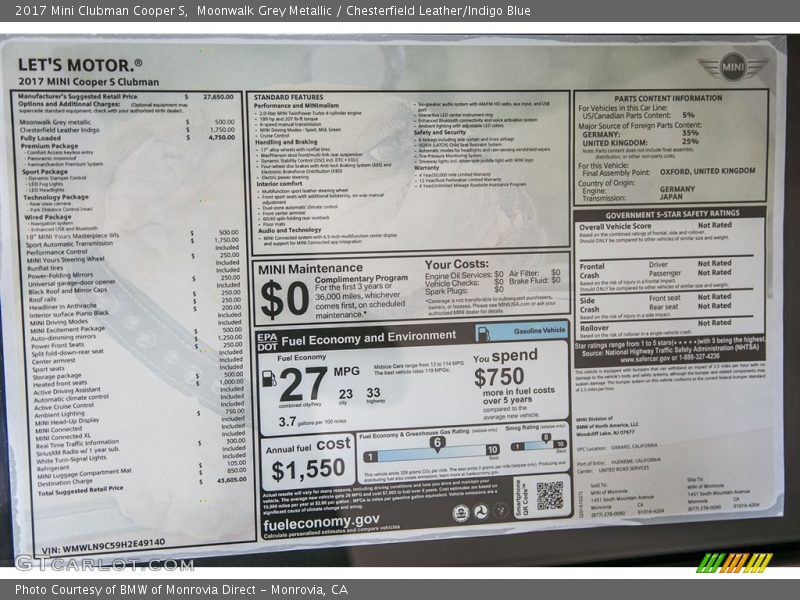The image size is (800, 600).
Task: Click the Rollover rating label
Action: pos(594,328)
